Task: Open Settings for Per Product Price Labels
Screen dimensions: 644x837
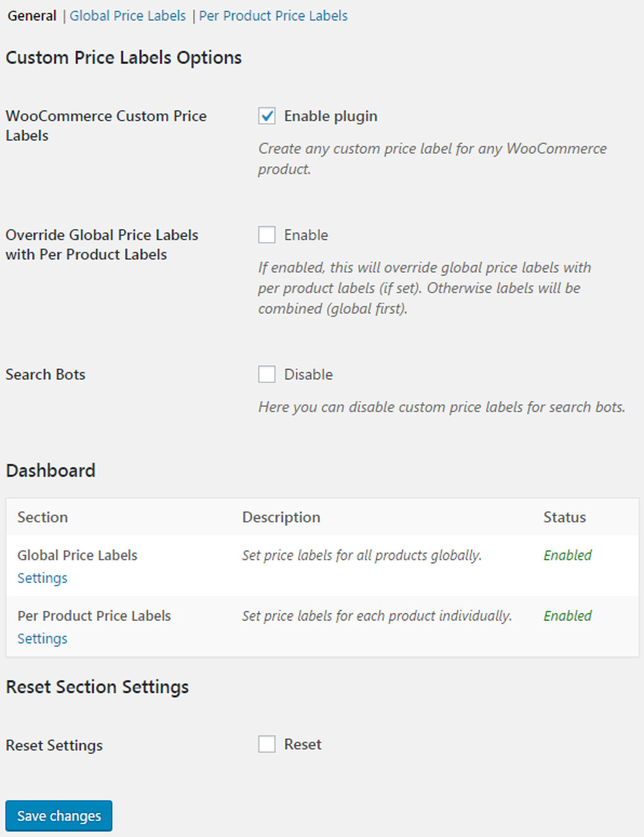Action: click(42, 638)
